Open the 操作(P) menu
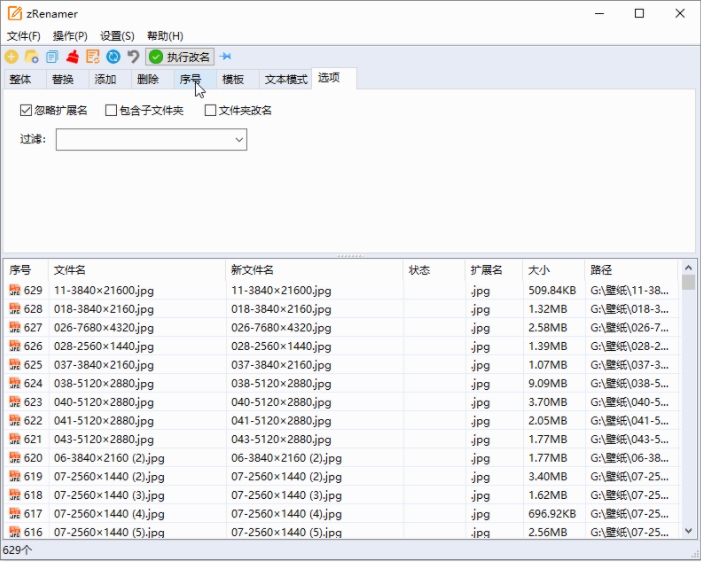The image size is (701, 562). [x=70, y=36]
